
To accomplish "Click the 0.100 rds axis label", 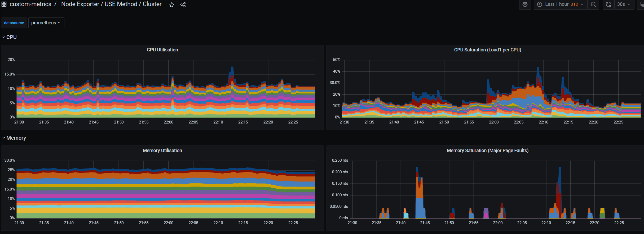I will 340,195.
